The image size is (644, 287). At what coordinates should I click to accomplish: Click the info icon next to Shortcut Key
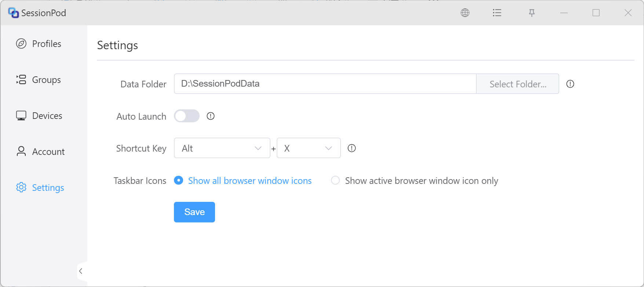click(352, 148)
